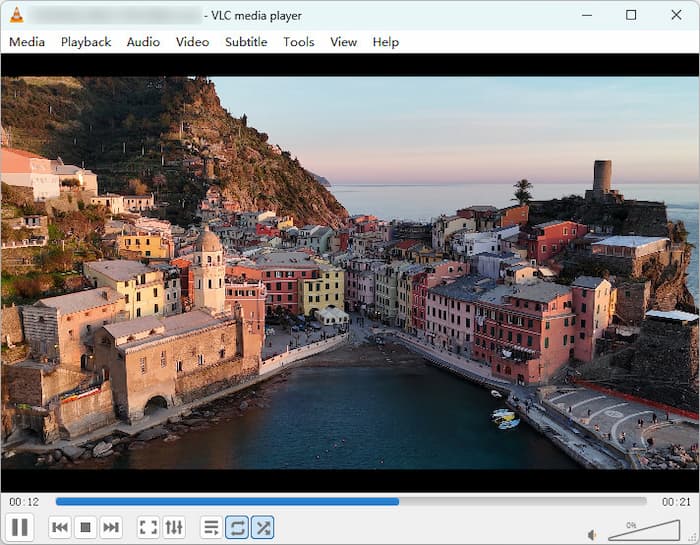700x545 pixels.
Task: Open the Playback menu
Action: 86,42
